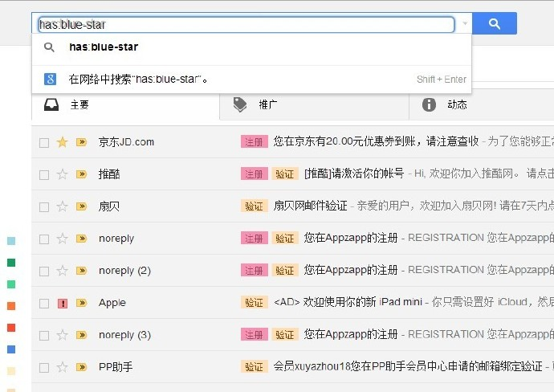Open the 京东 20.00元优惠券 email subject
554x392 pixels.
click(x=376, y=141)
